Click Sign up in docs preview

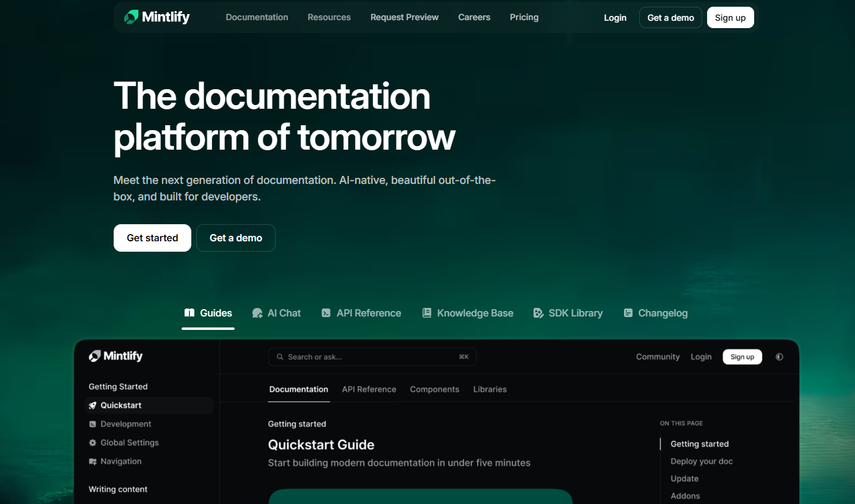click(x=743, y=357)
